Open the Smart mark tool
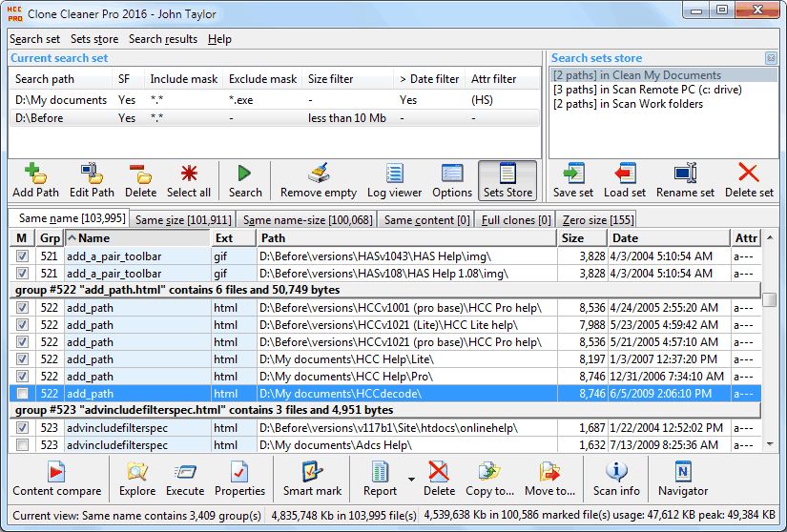 tap(312, 472)
